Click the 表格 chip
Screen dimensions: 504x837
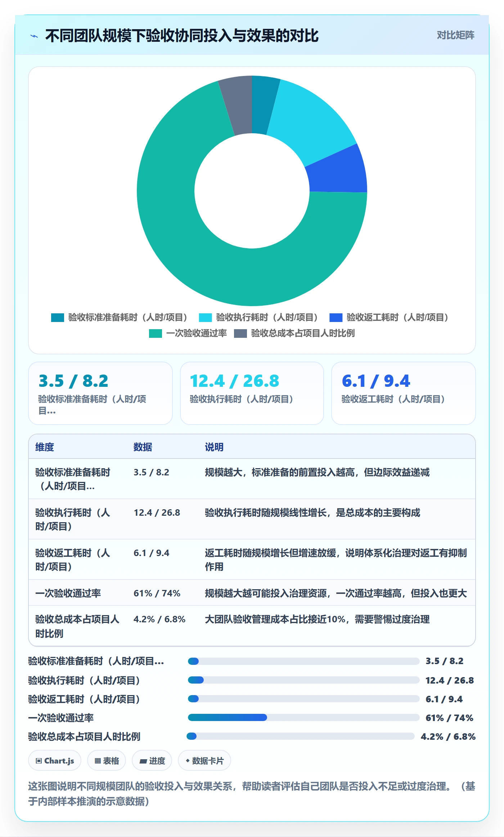107,761
